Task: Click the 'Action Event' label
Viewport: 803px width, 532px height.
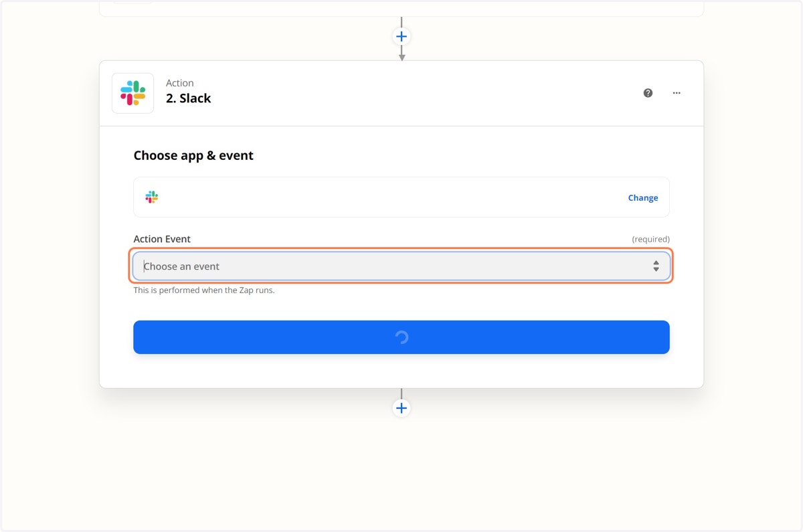Action: [x=162, y=239]
